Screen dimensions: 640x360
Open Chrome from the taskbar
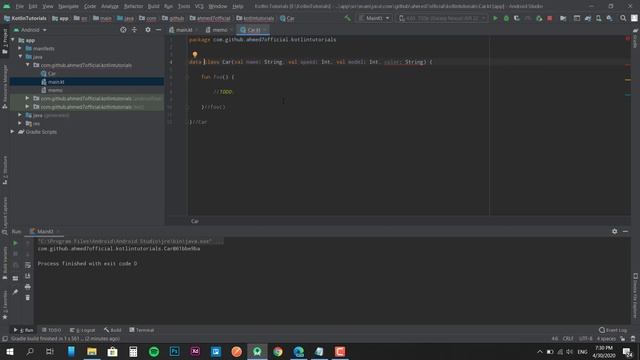(x=278, y=351)
